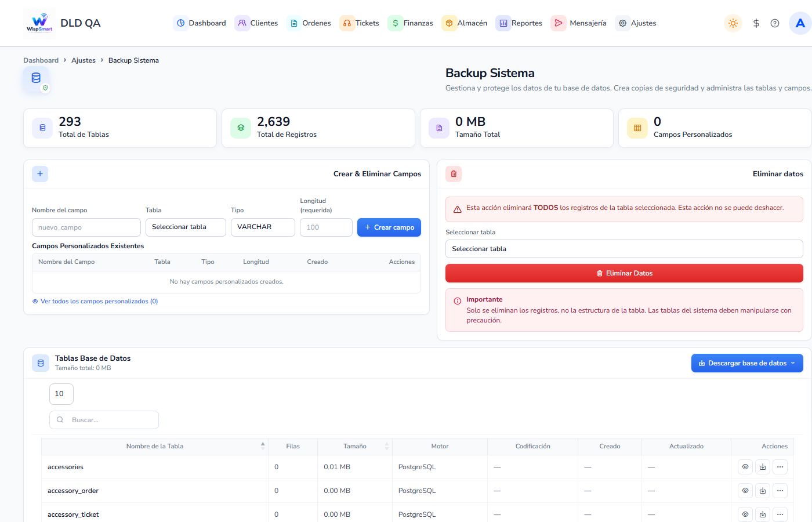Open more actions for accessory_ticket row
Viewport: 812px width, 522px height.
(780, 514)
